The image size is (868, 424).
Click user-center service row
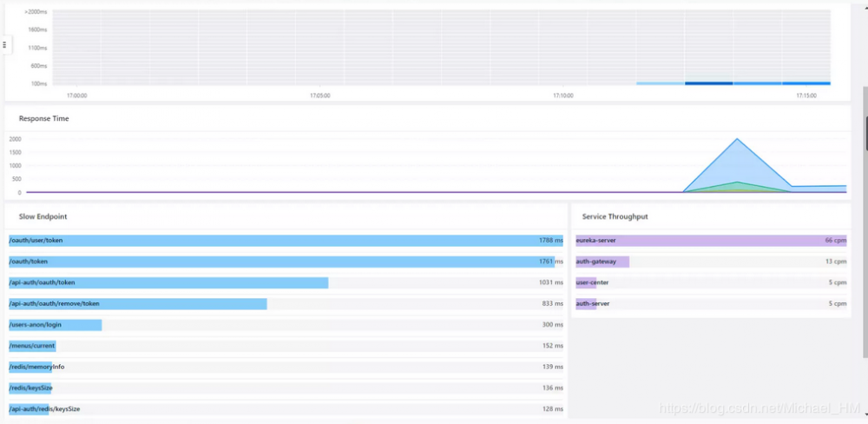pos(711,282)
